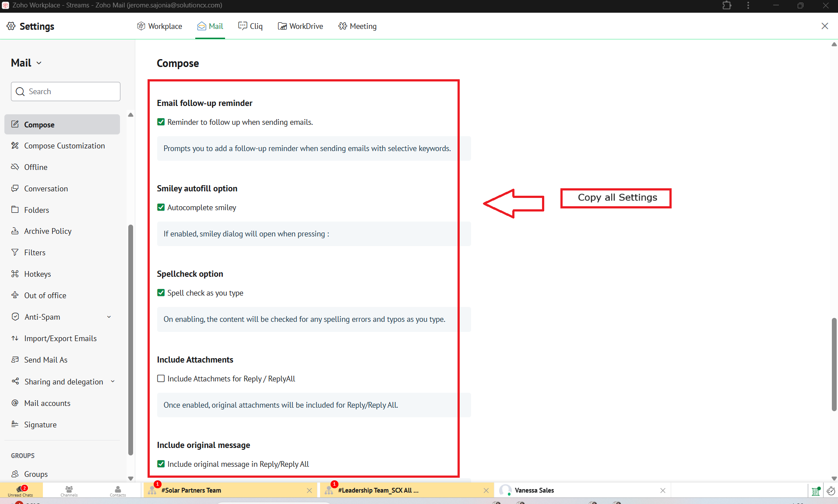Close the Settings panel with X
Viewport: 838px width, 504px height.
[824, 26]
